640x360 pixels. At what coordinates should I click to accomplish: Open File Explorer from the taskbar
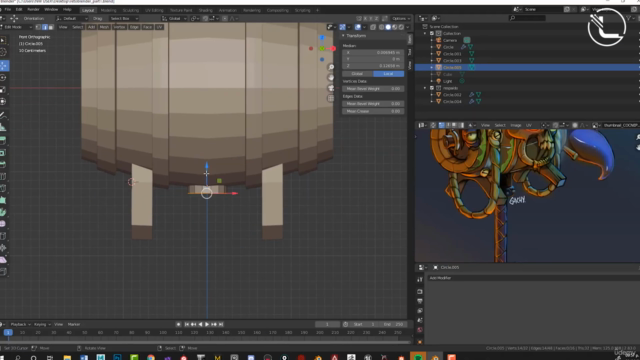(67, 357)
